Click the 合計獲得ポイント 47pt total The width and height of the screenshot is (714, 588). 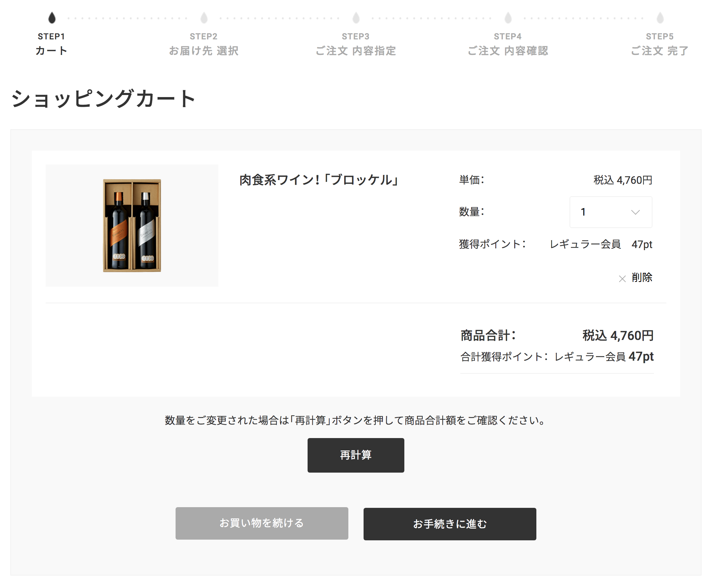tap(641, 356)
